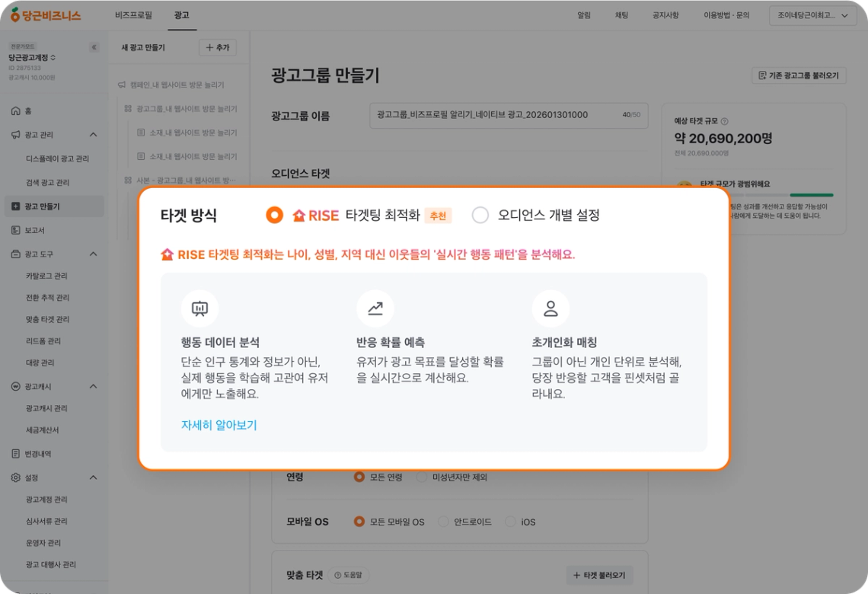Switch to the 비즈프로필 tab
868x594 pixels.
point(133,15)
